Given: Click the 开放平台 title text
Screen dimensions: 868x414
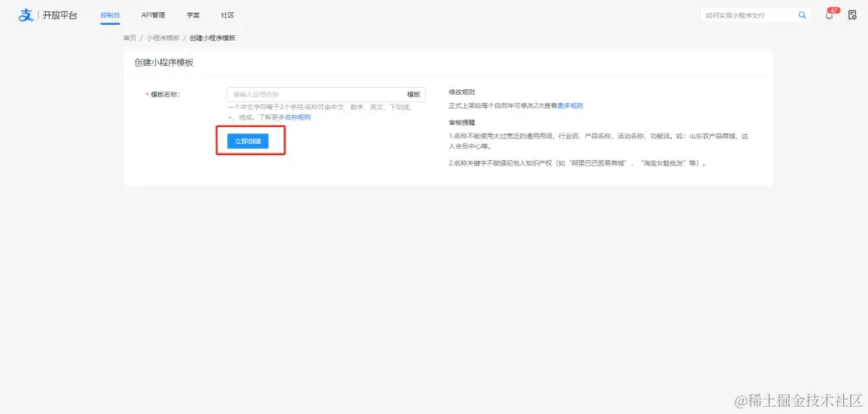Looking at the screenshot, I should click(x=59, y=15).
